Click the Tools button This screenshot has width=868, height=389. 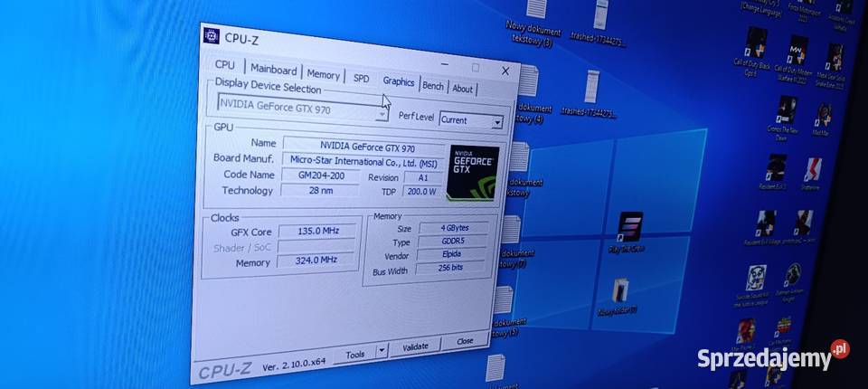click(354, 355)
